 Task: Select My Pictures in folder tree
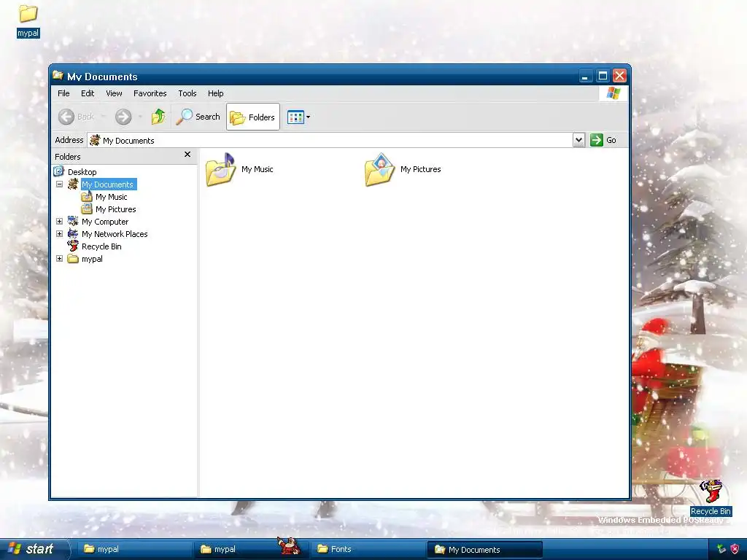(116, 209)
